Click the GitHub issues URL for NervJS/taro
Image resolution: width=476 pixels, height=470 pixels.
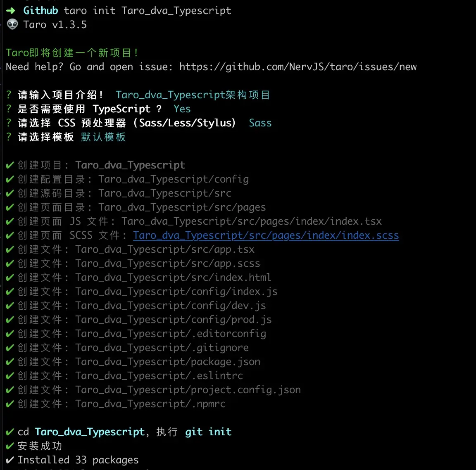[x=298, y=67]
